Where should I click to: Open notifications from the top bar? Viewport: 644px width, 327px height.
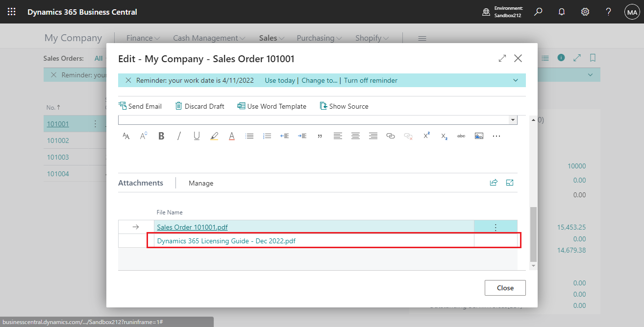click(x=561, y=11)
